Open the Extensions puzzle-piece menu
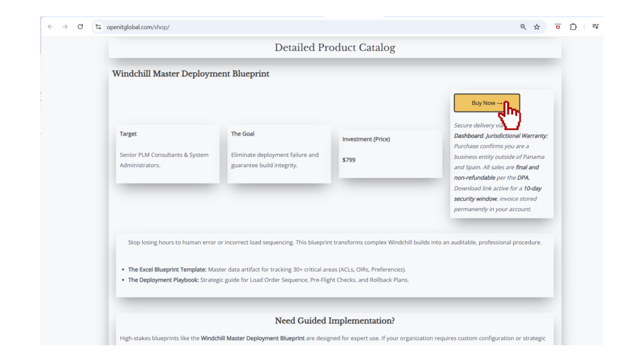644x362 pixels. click(x=573, y=27)
